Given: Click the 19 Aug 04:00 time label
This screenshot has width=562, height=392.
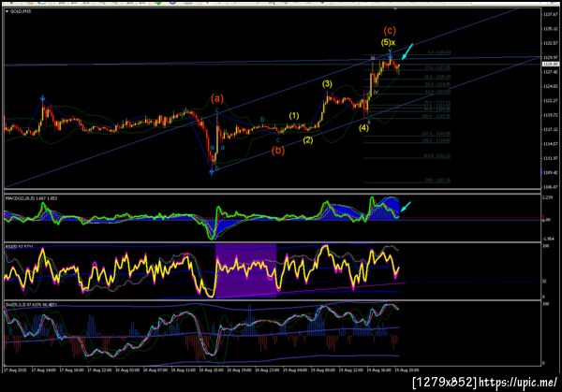Looking at the screenshot, I should [x=295, y=370].
